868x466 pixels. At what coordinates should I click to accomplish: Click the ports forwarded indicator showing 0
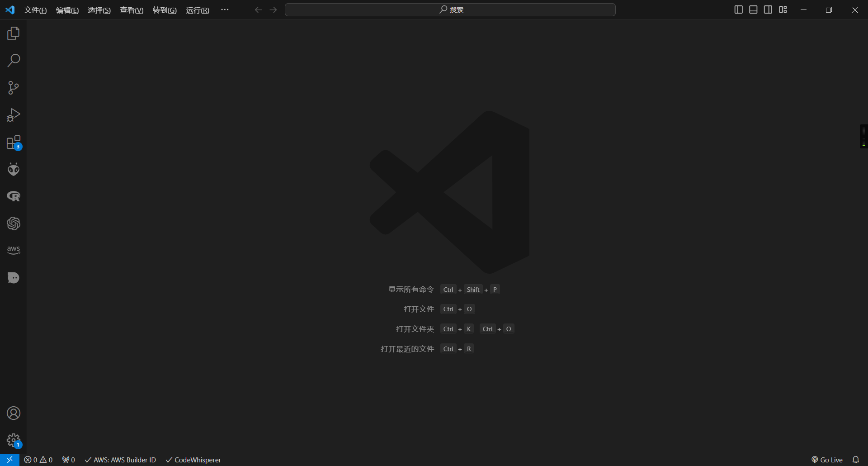(69, 460)
